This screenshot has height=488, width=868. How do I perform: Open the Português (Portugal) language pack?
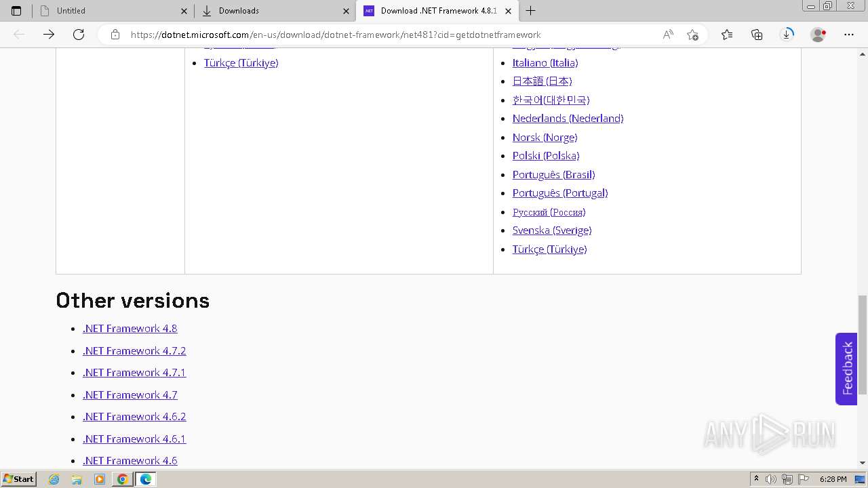pos(559,193)
